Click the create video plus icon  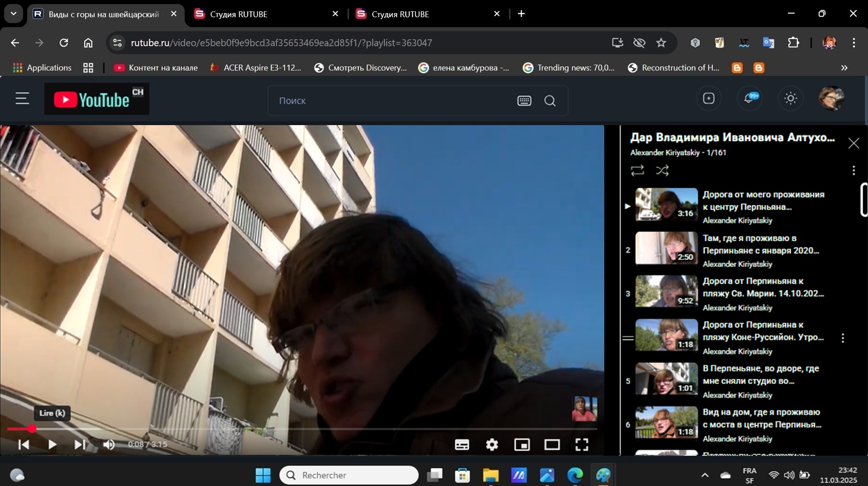(x=708, y=98)
